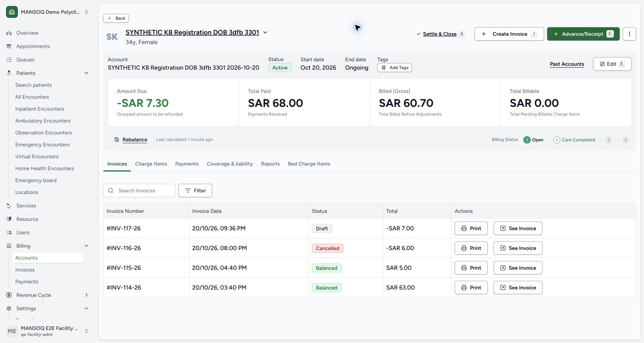644x343 pixels.
Task: Click the Search Invoices field
Action: click(139, 191)
